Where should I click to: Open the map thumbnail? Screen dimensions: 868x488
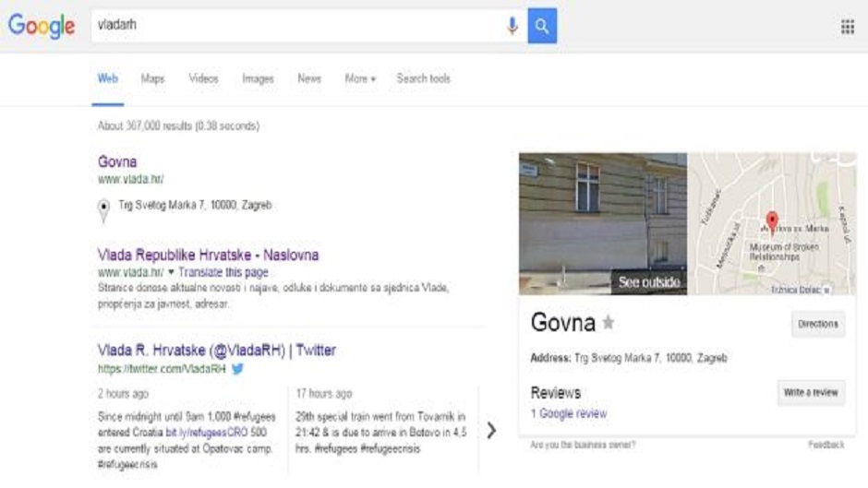pyautogui.click(x=772, y=223)
